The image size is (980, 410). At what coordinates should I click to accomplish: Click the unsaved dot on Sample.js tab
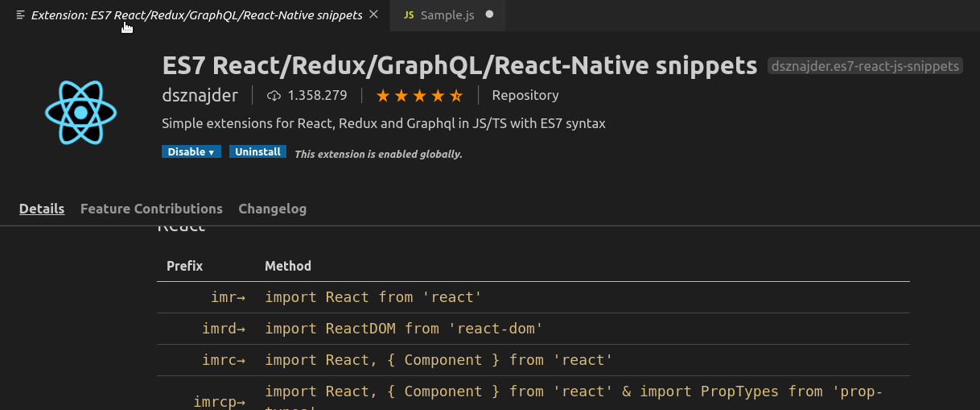click(x=490, y=14)
